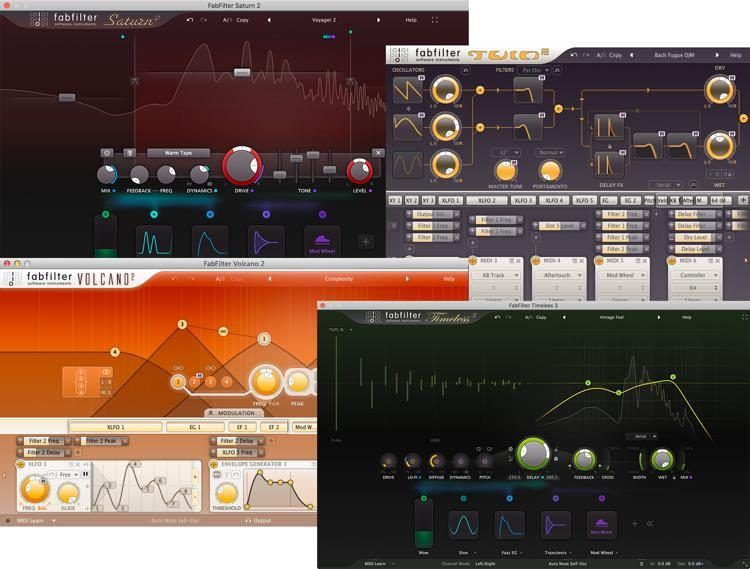
Task: Go to next preset in Twin 2
Action: click(717, 55)
